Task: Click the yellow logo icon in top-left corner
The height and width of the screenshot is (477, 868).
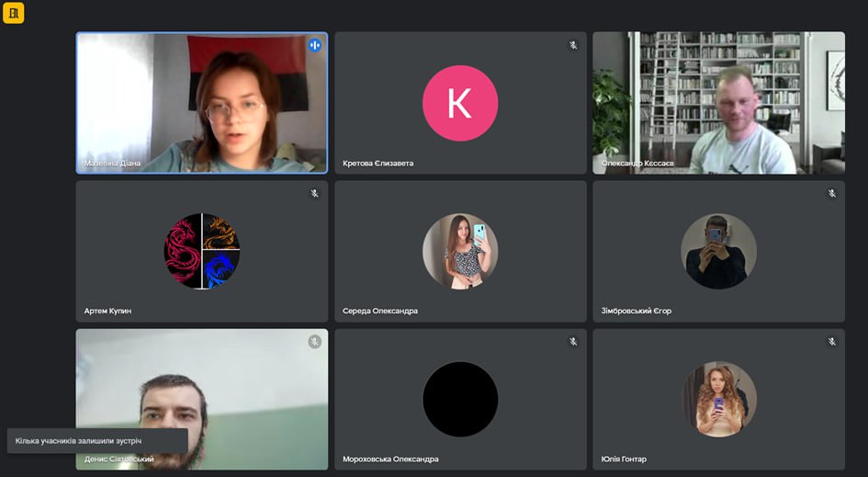Action: pos(13,13)
